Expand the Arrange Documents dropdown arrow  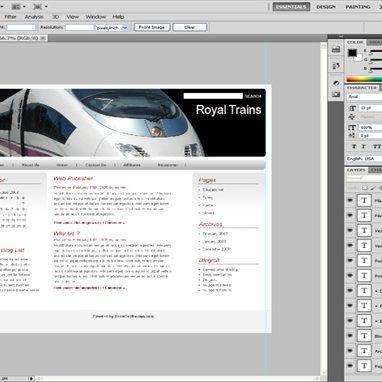point(24,7)
